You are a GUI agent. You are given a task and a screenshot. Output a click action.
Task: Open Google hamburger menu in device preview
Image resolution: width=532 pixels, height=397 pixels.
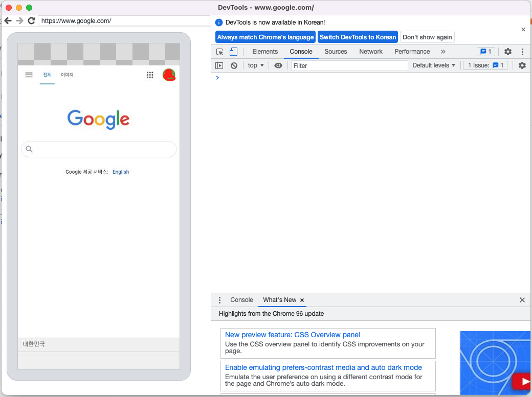coord(29,75)
